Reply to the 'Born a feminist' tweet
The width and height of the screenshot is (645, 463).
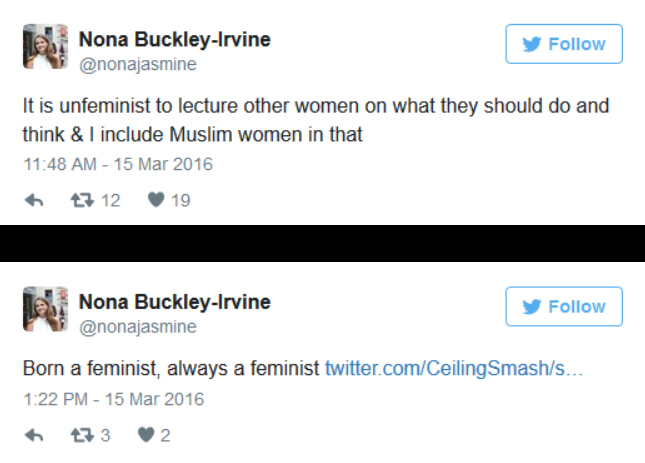(x=34, y=435)
